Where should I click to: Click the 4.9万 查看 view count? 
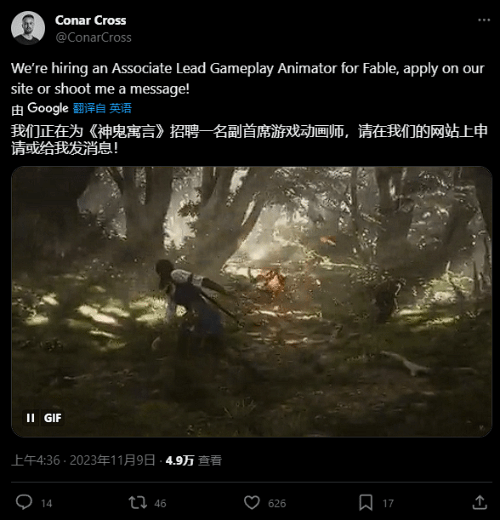tap(194, 460)
